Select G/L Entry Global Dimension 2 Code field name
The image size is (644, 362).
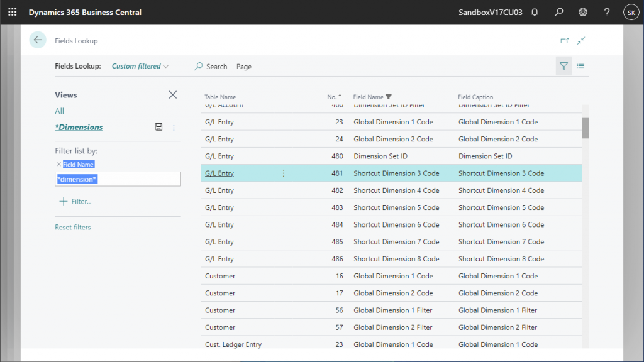coord(393,139)
